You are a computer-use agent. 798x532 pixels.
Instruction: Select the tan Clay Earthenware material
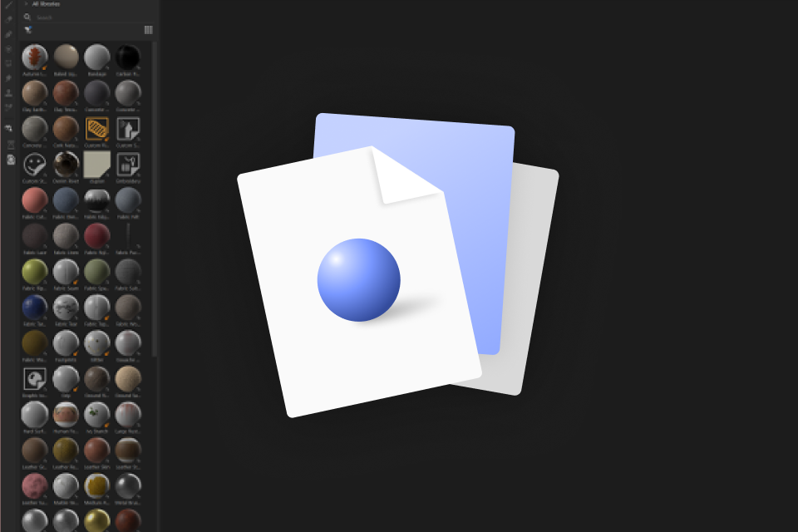pyautogui.click(x=35, y=92)
